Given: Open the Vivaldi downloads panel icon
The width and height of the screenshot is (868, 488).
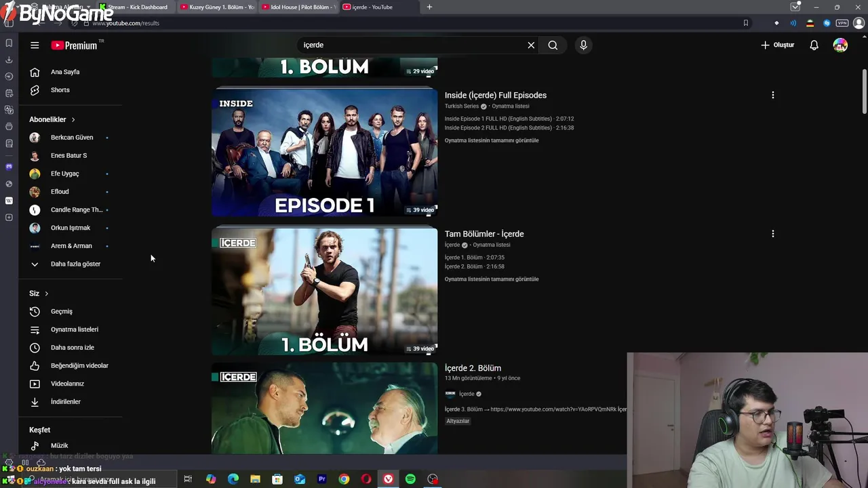Looking at the screenshot, I should pyautogui.click(x=9, y=60).
